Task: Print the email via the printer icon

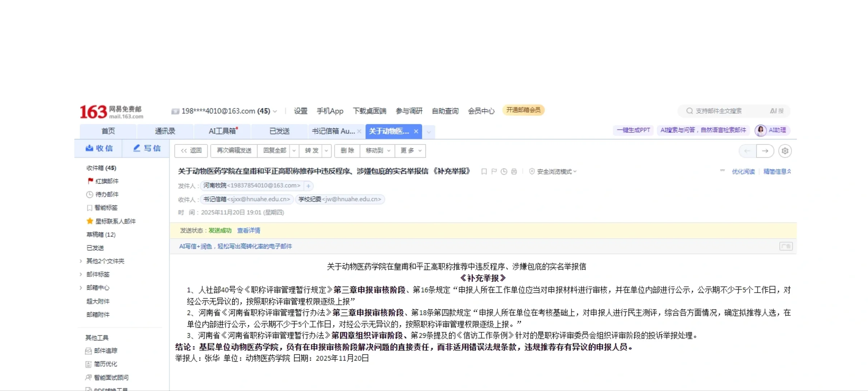Action: 514,172
